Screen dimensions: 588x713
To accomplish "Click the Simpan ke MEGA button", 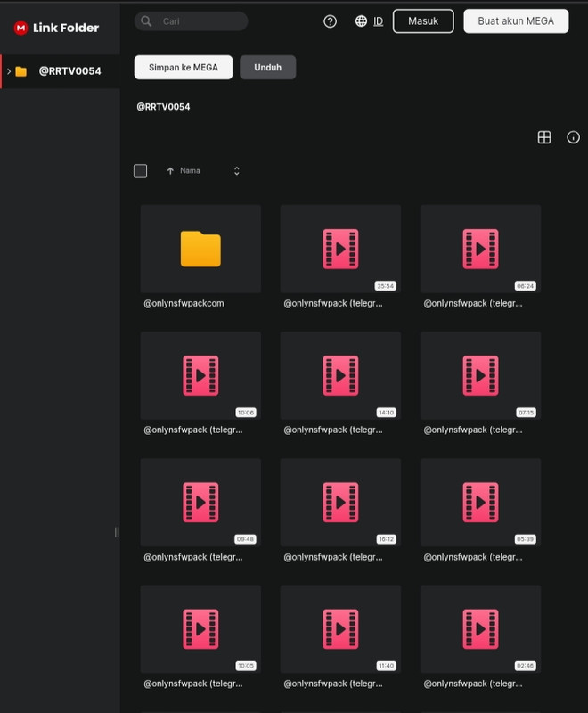I will point(184,68).
